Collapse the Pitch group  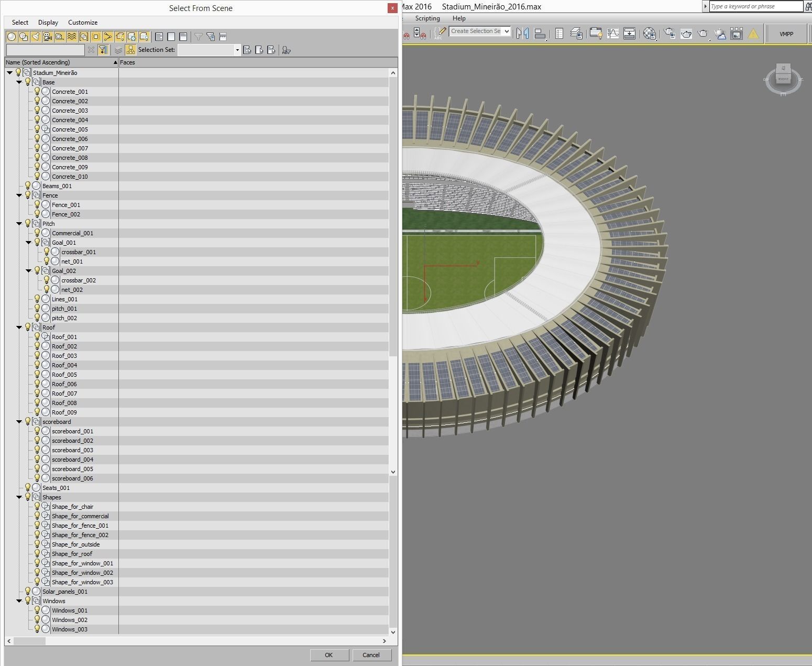tap(19, 224)
